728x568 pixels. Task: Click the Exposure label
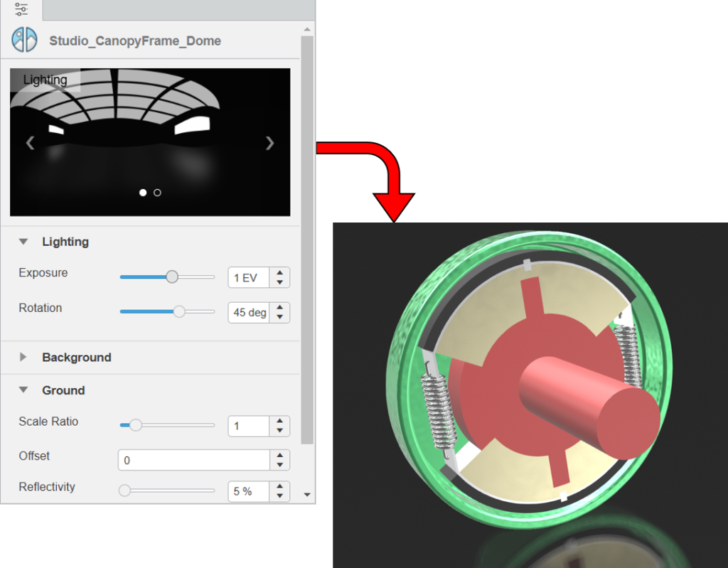tap(43, 272)
